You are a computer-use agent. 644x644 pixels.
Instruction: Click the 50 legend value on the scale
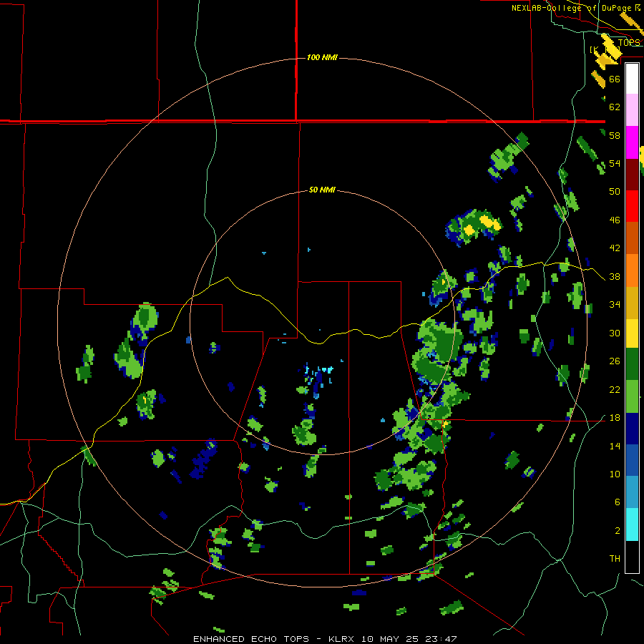pos(615,192)
